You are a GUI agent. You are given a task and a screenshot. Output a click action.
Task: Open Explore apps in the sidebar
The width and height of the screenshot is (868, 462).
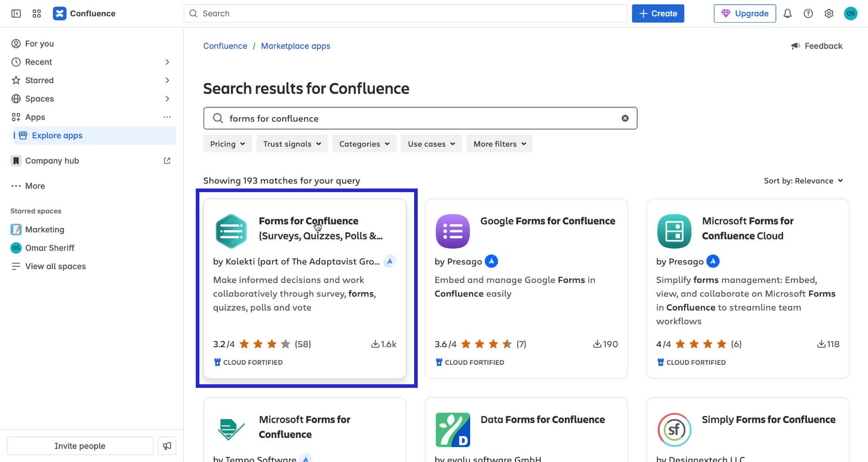(x=57, y=135)
